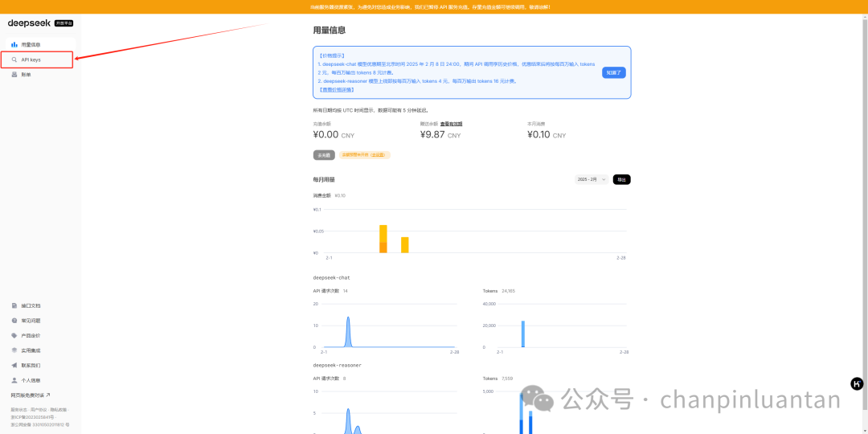Click the 每月用量 section heading
The height and width of the screenshot is (434, 868).
click(x=324, y=180)
